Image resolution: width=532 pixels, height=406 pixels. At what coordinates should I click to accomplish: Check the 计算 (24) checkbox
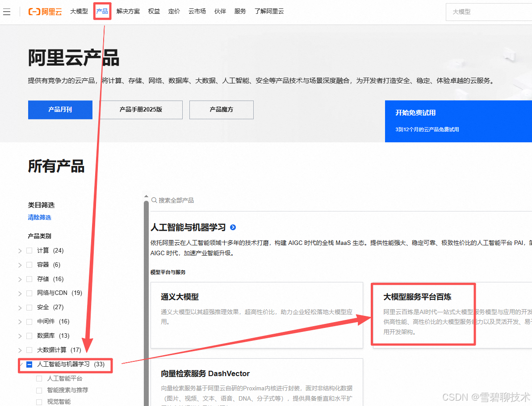pyautogui.click(x=29, y=250)
